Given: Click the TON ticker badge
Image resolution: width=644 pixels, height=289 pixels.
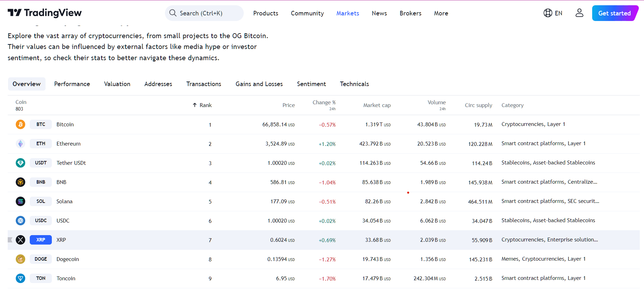Looking at the screenshot, I should [41, 279].
